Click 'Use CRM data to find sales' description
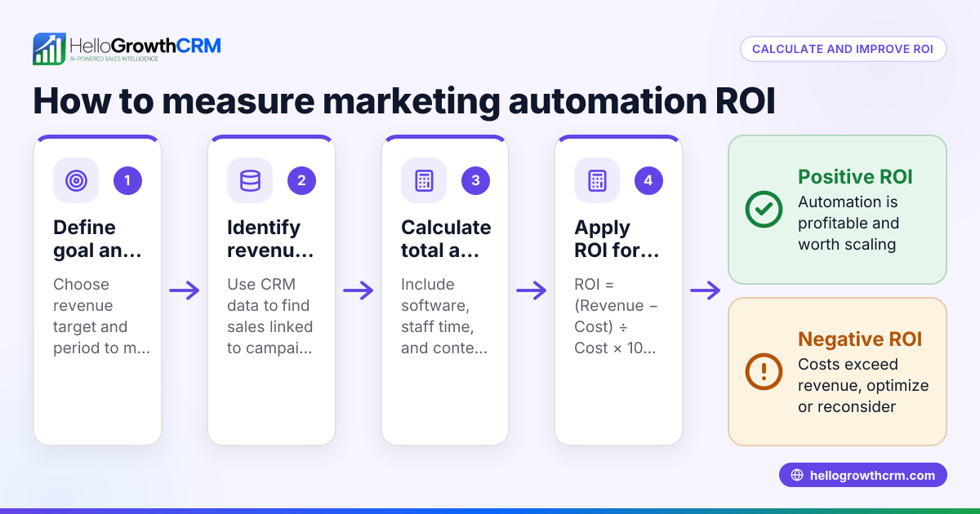Viewport: 980px width, 514px height. coord(270,316)
